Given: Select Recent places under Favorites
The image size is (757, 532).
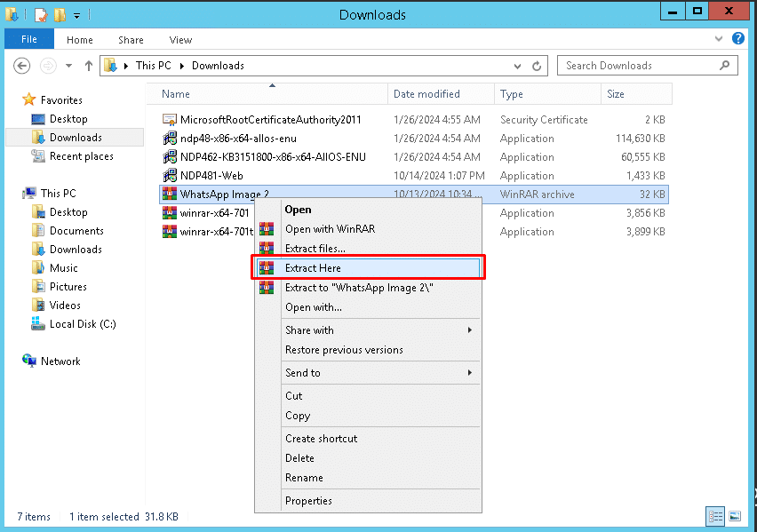Looking at the screenshot, I should (x=81, y=156).
